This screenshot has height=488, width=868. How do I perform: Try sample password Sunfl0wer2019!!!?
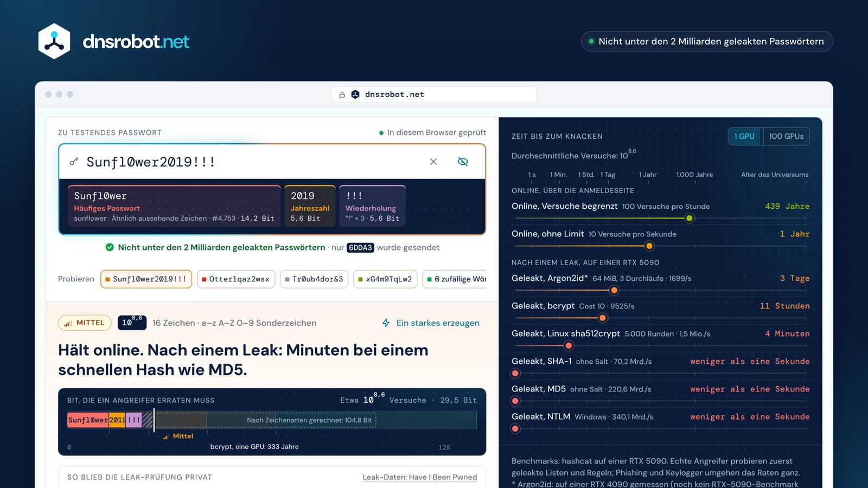(x=146, y=279)
